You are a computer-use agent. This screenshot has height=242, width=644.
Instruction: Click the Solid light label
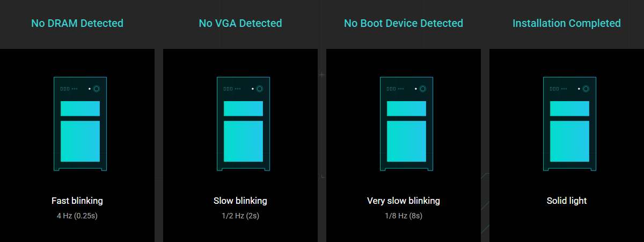(567, 201)
